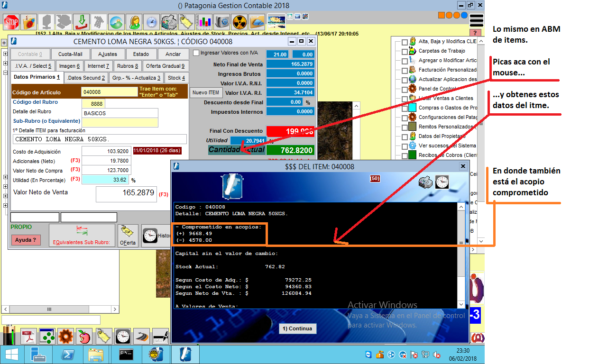Click the pen signature icon in bottom toolbar
This screenshot has height=364, width=589.
click(160, 336)
